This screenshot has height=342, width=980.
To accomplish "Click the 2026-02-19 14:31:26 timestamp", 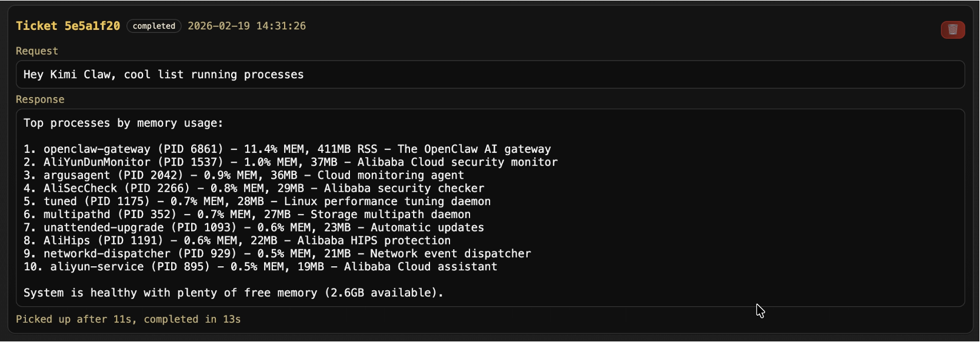I will 246,26.
